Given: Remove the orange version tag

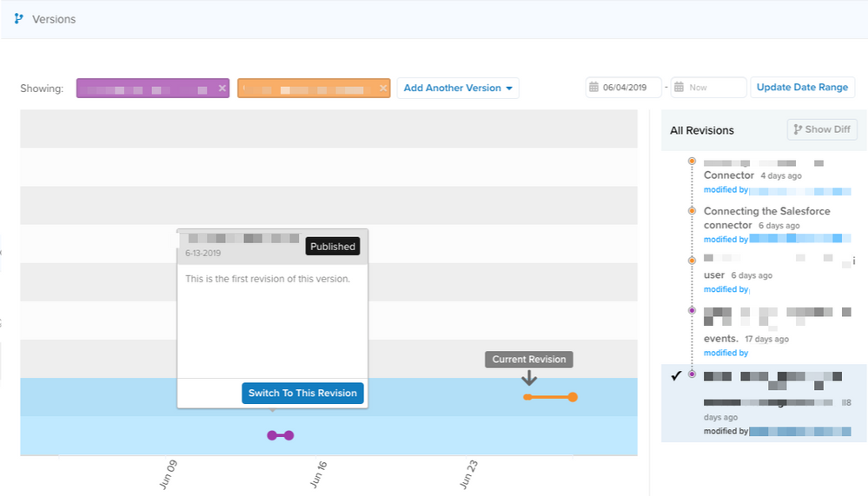Looking at the screenshot, I should [382, 88].
